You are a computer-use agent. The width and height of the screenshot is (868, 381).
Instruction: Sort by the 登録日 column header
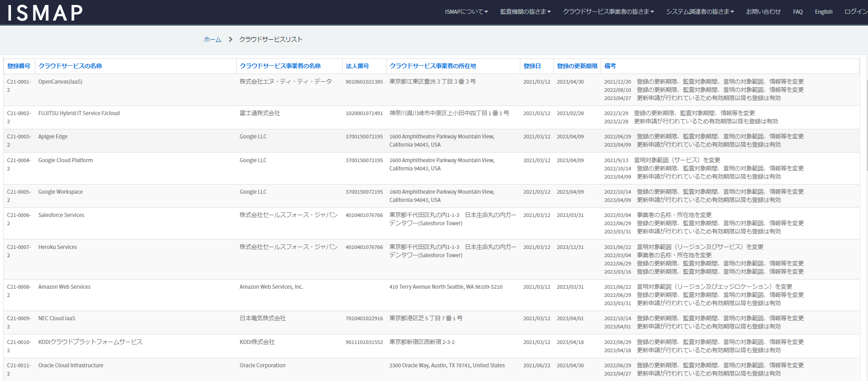point(532,66)
